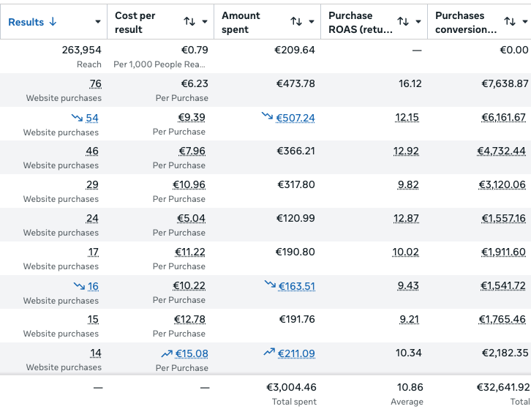Screen dimensions: 531x420
Task: Click the downward trend icon beside 54 results
Action: click(77, 118)
